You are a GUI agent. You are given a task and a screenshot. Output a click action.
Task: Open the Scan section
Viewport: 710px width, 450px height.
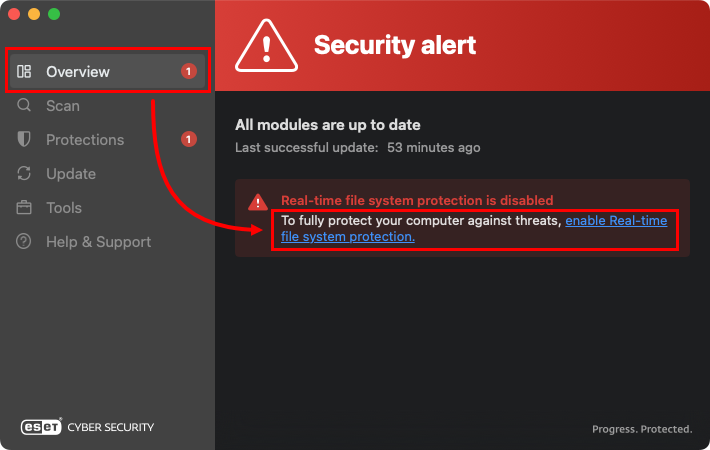(x=63, y=106)
